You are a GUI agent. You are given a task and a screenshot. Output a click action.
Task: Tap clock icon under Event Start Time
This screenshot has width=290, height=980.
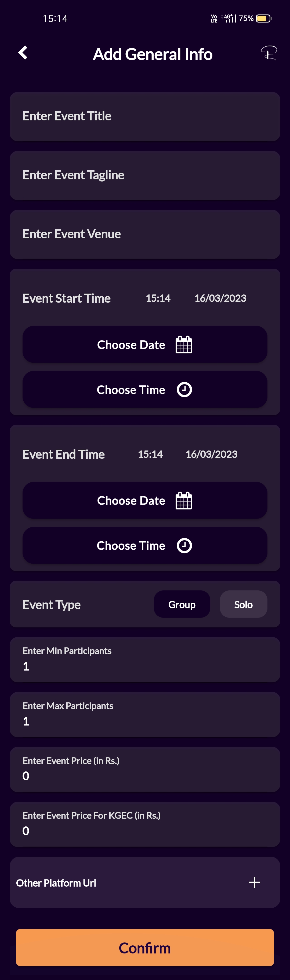coord(184,390)
